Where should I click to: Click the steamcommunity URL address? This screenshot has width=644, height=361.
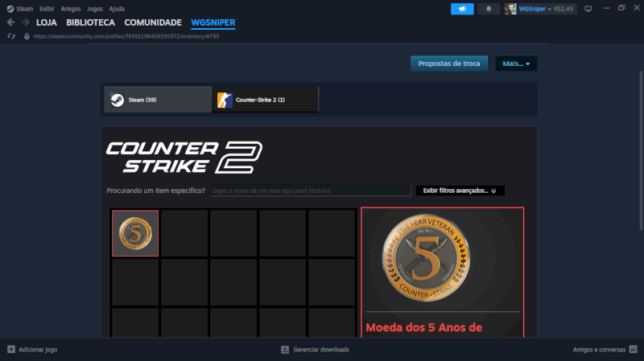point(126,36)
